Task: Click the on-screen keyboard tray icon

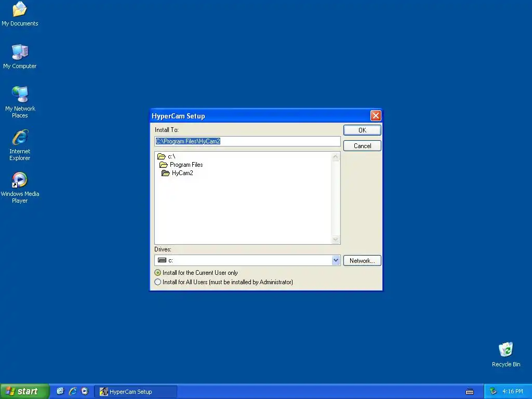Action: click(x=470, y=392)
